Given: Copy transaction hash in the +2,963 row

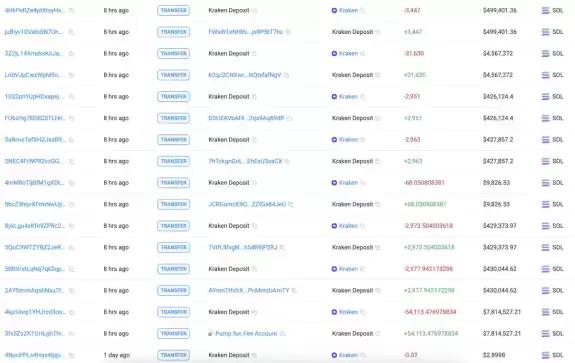Looking at the screenshot, I should coord(72,161).
